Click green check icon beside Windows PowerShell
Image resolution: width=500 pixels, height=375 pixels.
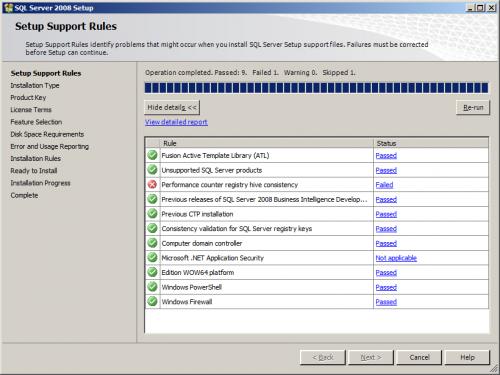[x=152, y=287]
